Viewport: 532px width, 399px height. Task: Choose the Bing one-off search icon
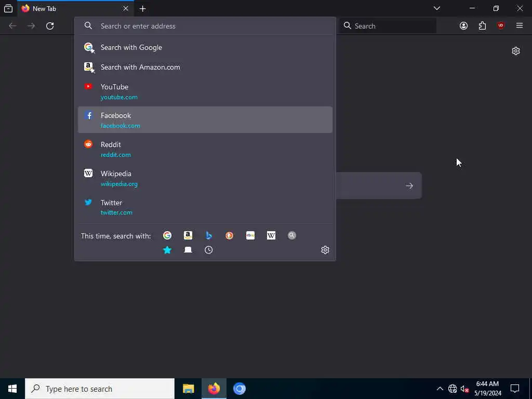coord(209,235)
